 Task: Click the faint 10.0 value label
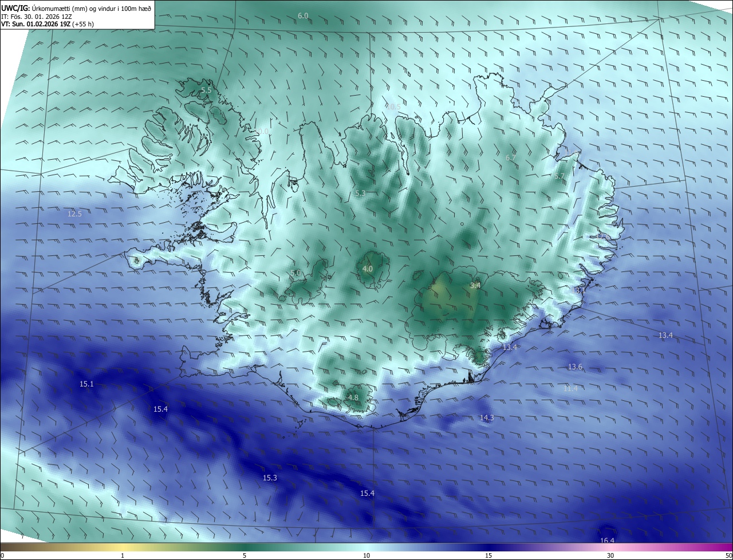tap(261, 131)
